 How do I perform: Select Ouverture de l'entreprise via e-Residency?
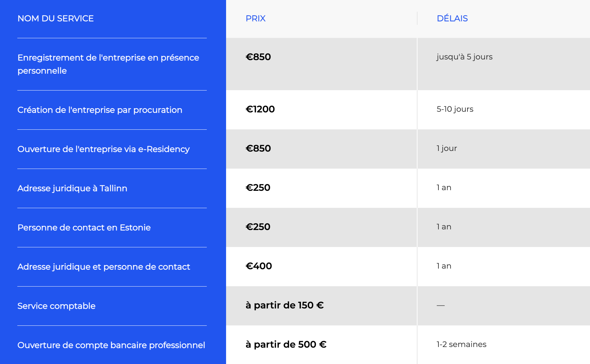[103, 149]
